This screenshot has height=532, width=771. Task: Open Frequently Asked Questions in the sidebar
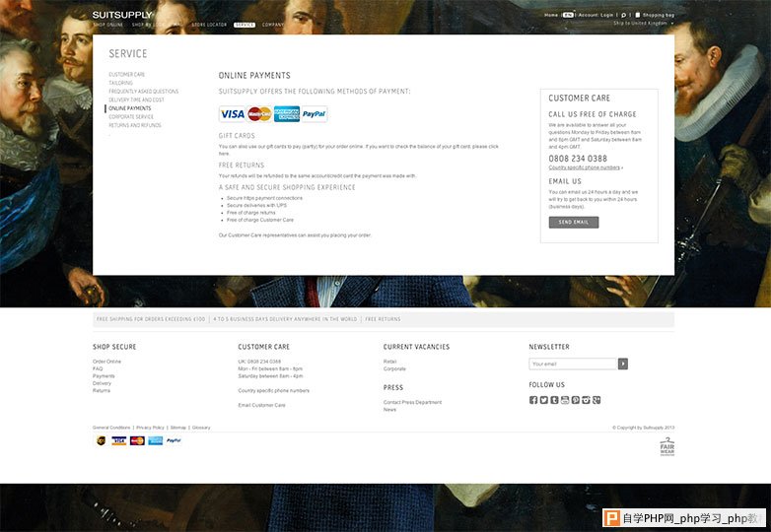(144, 92)
